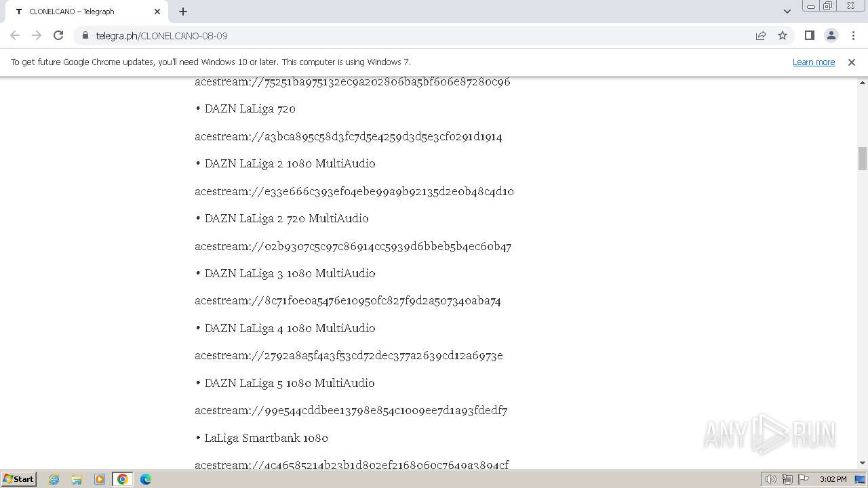Click the acestream link starting with 75251ba9
The image size is (868, 488).
point(353,81)
